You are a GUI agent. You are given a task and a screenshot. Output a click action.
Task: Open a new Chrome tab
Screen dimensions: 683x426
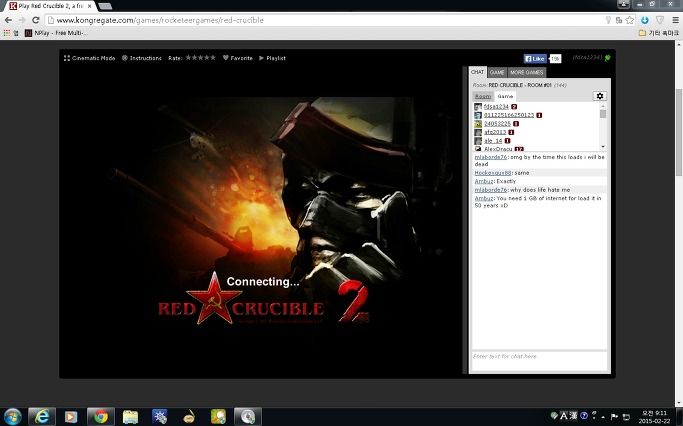pos(105,6)
